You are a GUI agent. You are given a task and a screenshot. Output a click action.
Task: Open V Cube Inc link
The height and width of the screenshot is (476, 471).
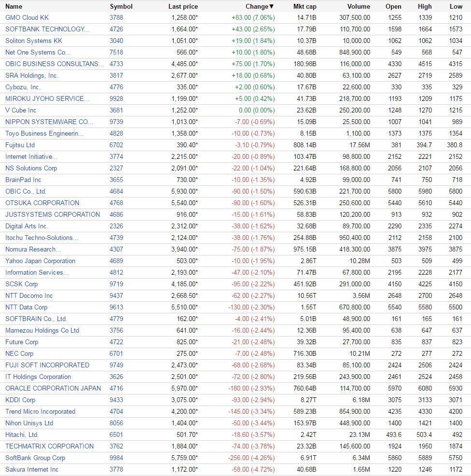pyautogui.click(x=21, y=110)
